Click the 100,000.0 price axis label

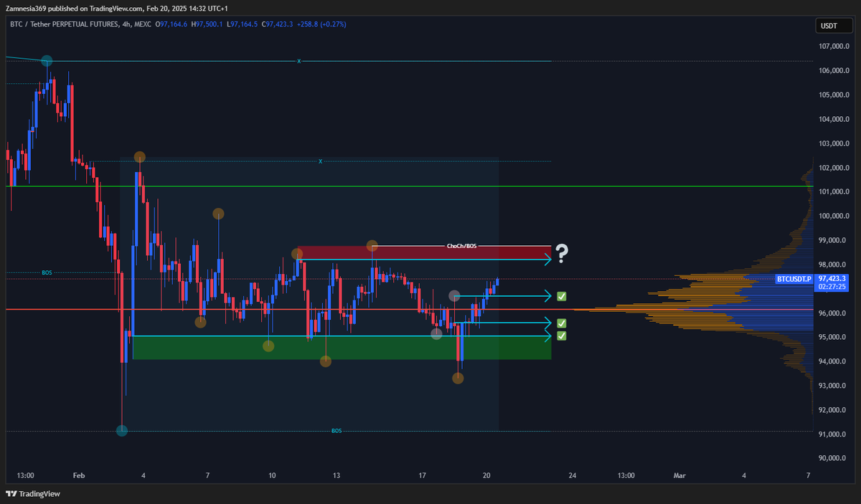[x=834, y=217]
